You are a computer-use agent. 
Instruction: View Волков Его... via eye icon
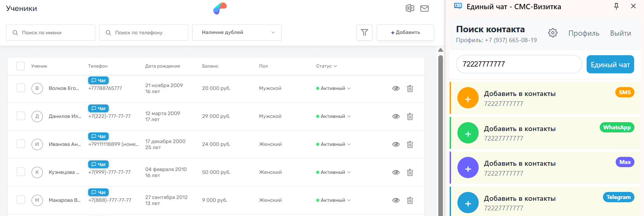(x=396, y=89)
